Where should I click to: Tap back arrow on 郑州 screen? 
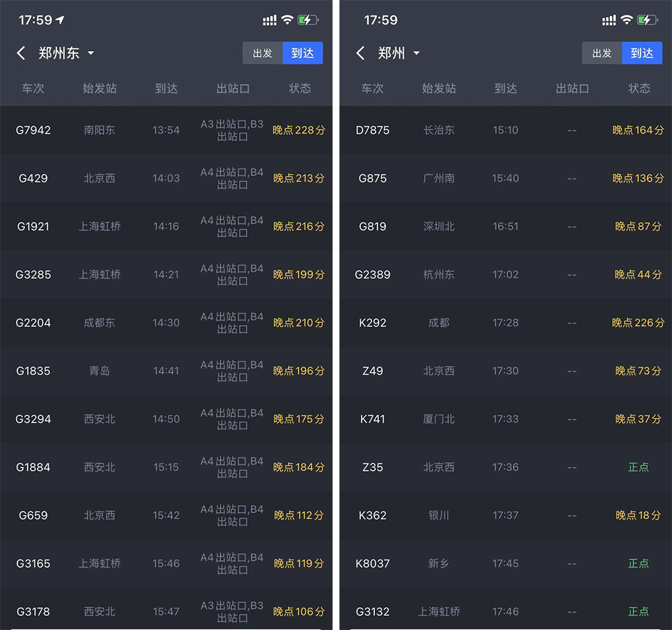(361, 54)
